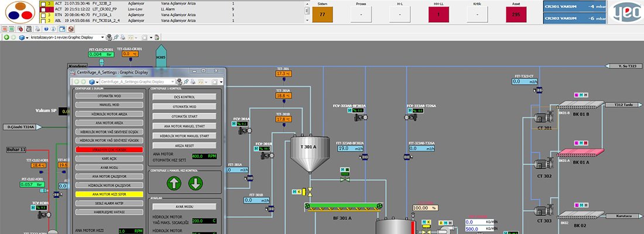
Task: Tick the LIT_CR302_FP alarm checkbox
Action: tap(42, 10)
